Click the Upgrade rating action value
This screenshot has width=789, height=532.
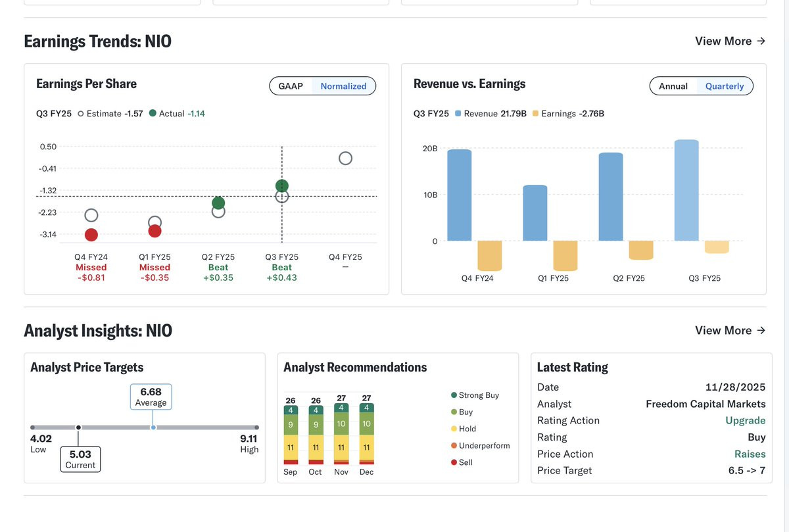tap(746, 421)
